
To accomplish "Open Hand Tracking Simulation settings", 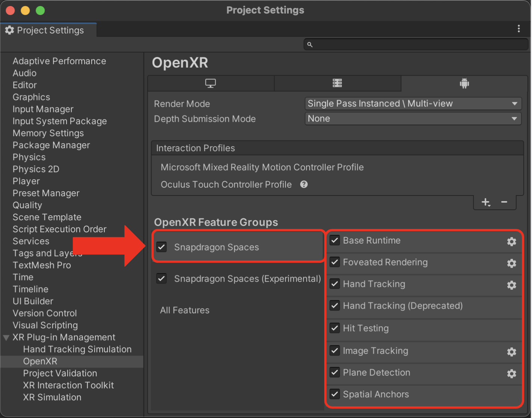I will 77,350.
